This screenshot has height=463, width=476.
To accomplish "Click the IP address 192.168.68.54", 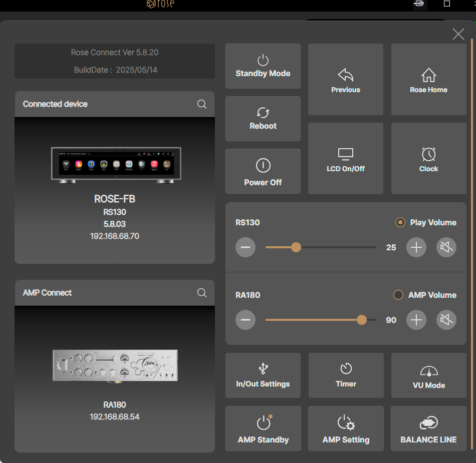I will point(115,417).
